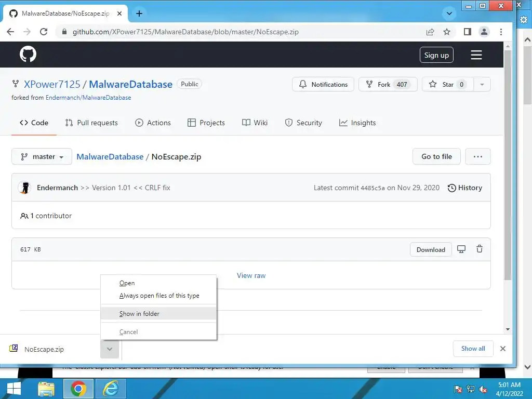532x399 pixels.
Task: Open commit hash 4485c5a link
Action: click(373, 188)
